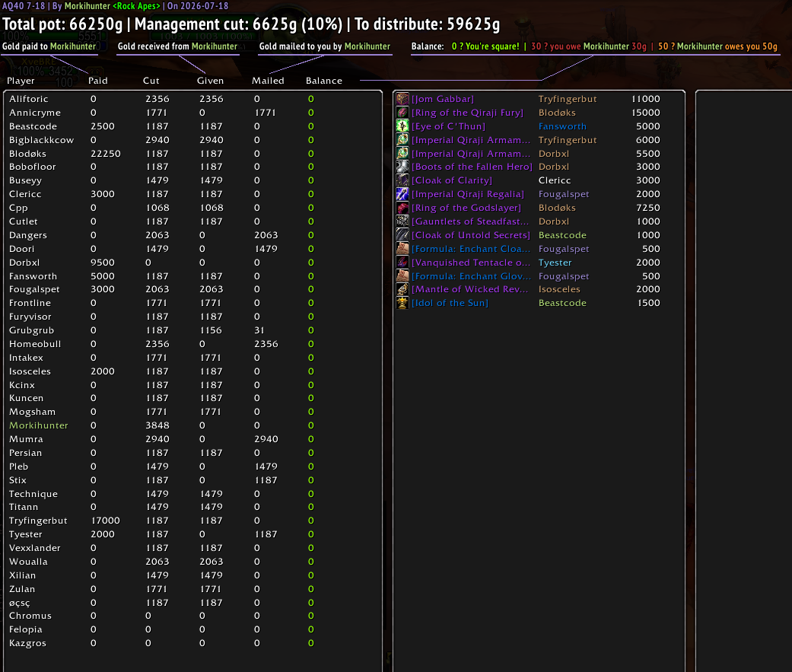
Task: Click the Cloak of Untold Secrets icon
Action: pyautogui.click(x=402, y=235)
